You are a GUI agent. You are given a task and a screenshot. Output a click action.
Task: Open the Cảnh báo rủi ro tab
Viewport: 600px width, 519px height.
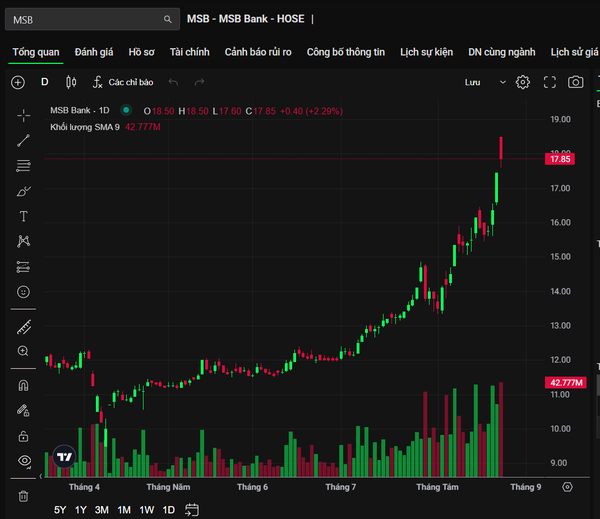point(258,52)
